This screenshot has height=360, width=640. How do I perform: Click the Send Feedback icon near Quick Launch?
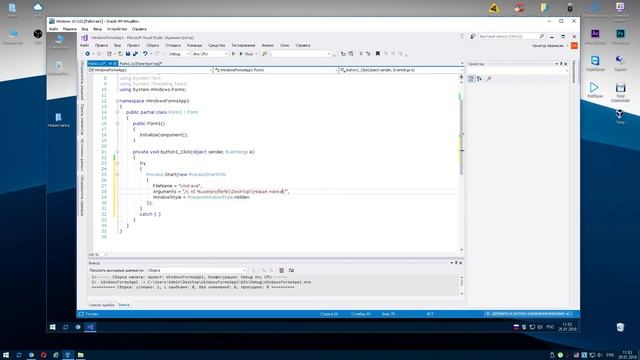coord(473,37)
